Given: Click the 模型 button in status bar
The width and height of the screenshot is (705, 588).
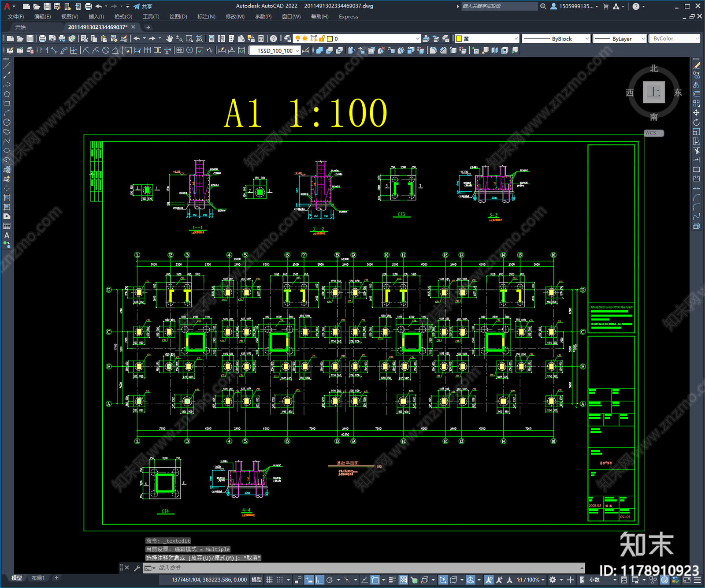Looking at the screenshot, I should [256, 580].
